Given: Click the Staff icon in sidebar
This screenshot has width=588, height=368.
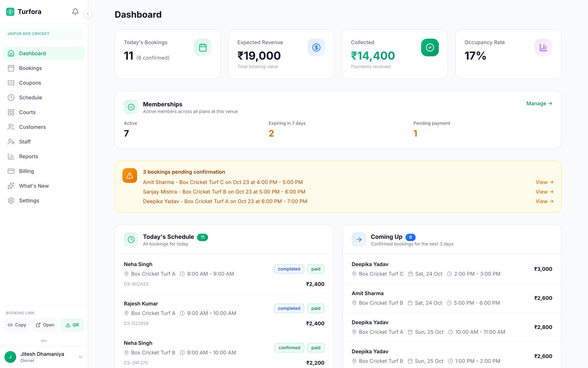Looking at the screenshot, I should pos(11,142).
